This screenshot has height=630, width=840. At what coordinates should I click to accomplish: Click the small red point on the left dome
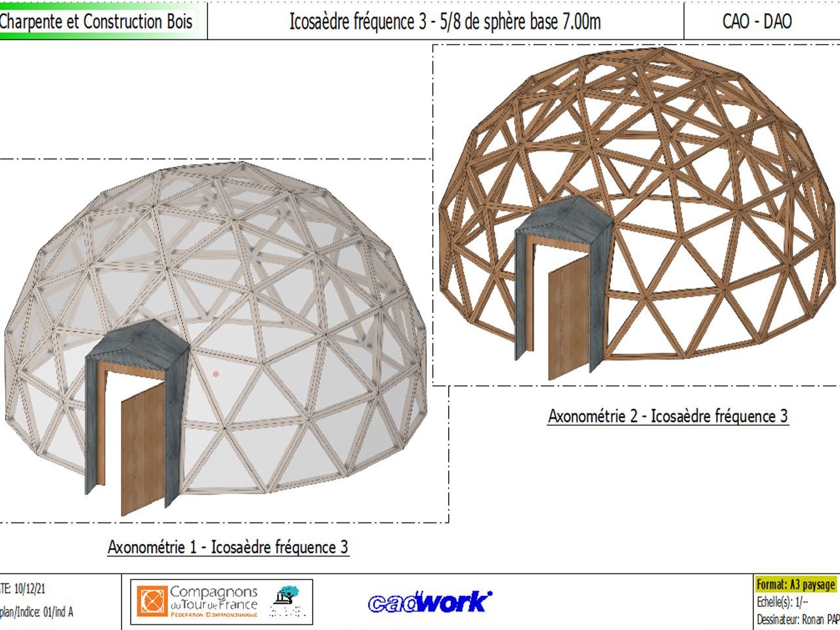(x=216, y=374)
